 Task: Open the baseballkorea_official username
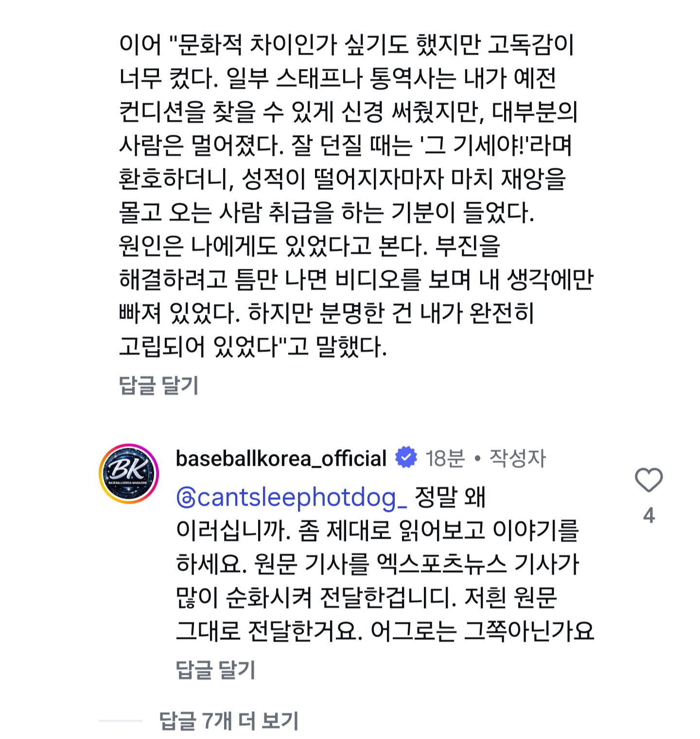pos(281,458)
